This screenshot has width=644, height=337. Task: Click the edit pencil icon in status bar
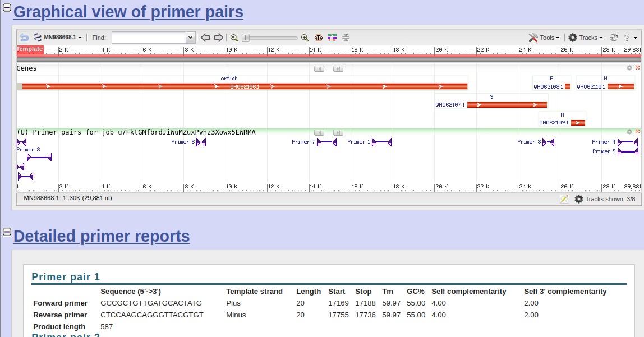564,199
